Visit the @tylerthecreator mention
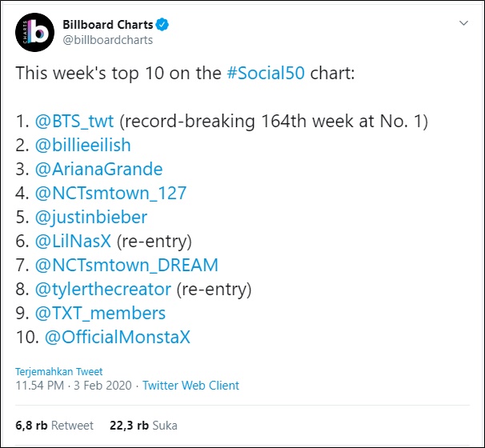Screen dimensions: 485x448 103,290
